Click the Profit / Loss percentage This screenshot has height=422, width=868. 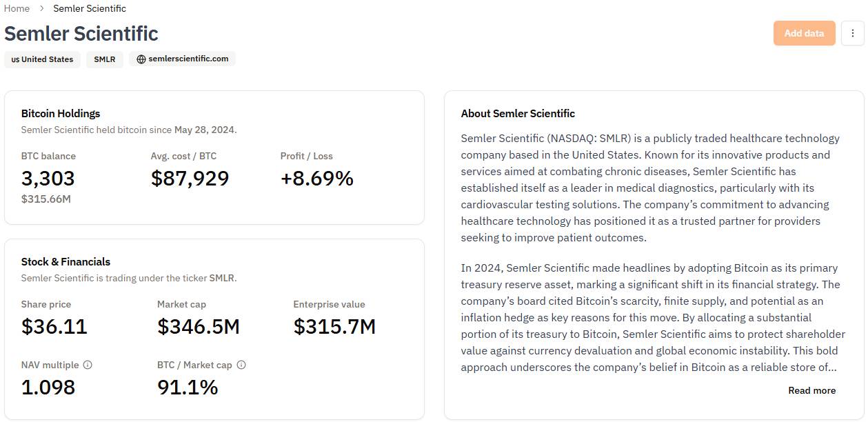coord(316,179)
